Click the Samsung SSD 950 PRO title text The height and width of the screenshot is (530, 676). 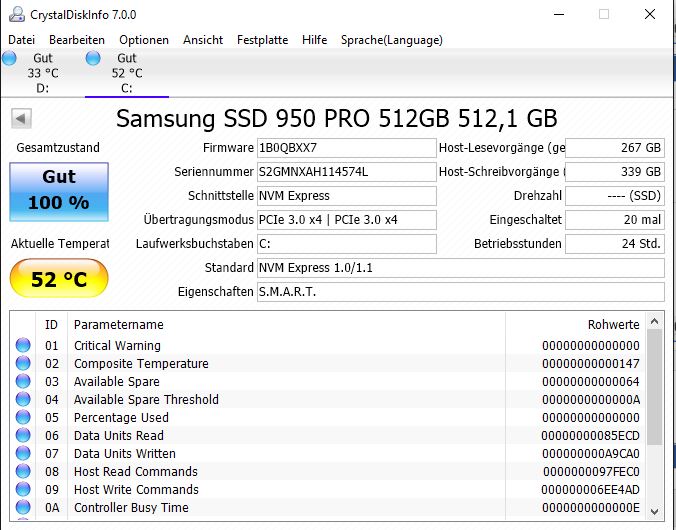(336, 119)
